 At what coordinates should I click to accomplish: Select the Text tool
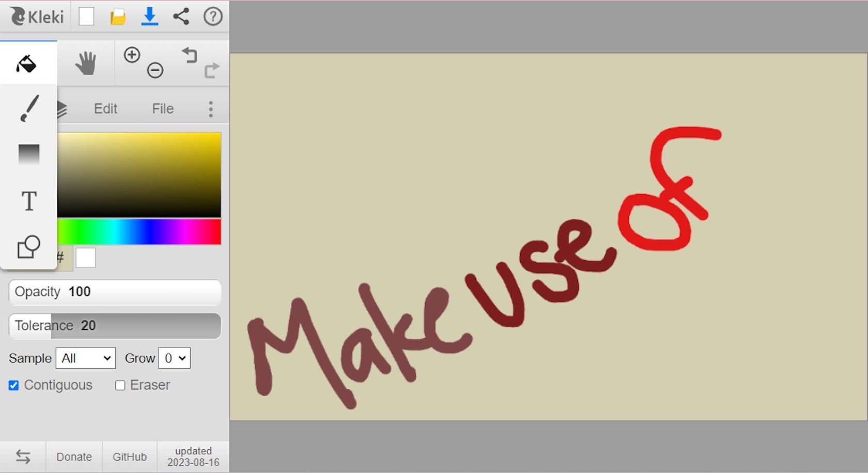pos(29,200)
